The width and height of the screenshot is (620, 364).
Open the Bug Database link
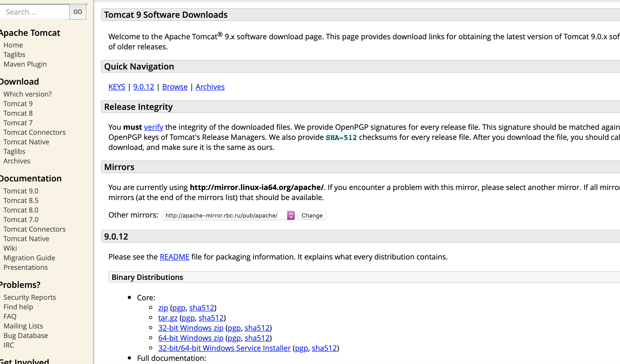26,336
